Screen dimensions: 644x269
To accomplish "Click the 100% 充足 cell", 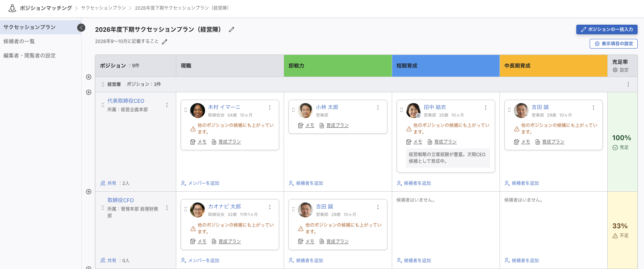I will pos(622,142).
